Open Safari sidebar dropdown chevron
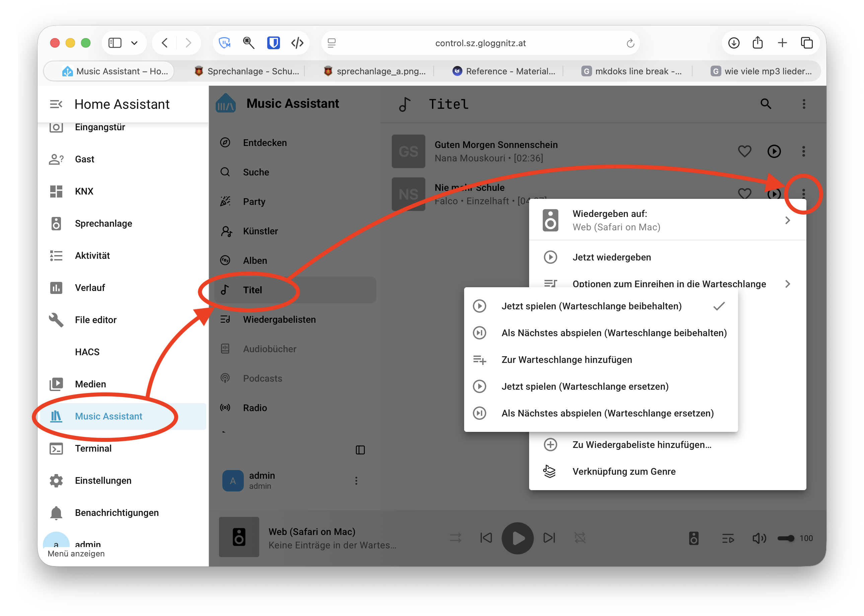864x616 pixels. pyautogui.click(x=134, y=43)
